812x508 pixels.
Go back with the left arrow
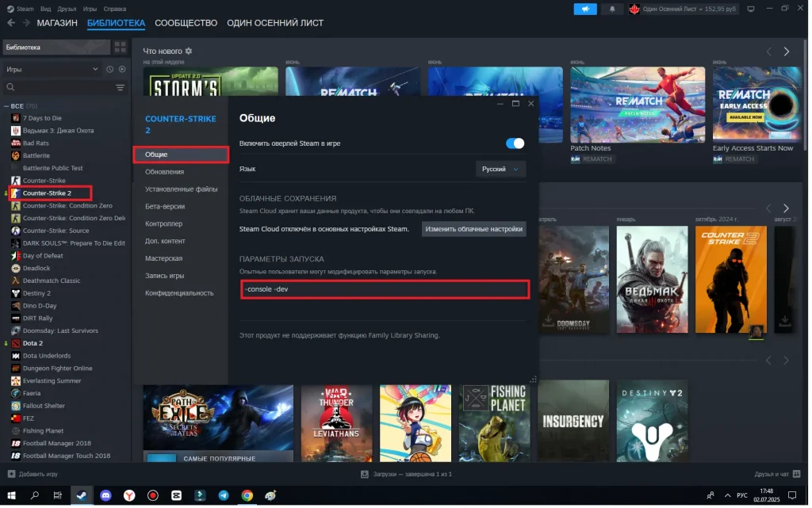(11, 23)
